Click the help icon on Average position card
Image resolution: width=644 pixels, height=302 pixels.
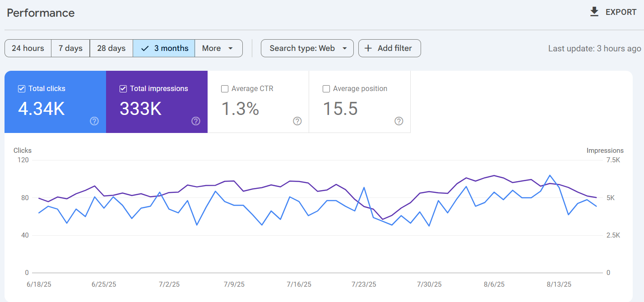pos(398,121)
